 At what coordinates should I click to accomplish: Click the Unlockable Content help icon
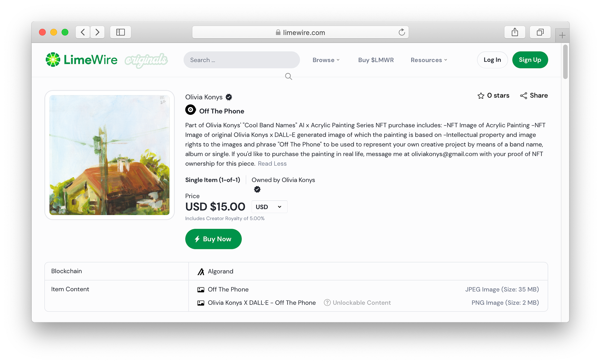(x=327, y=303)
